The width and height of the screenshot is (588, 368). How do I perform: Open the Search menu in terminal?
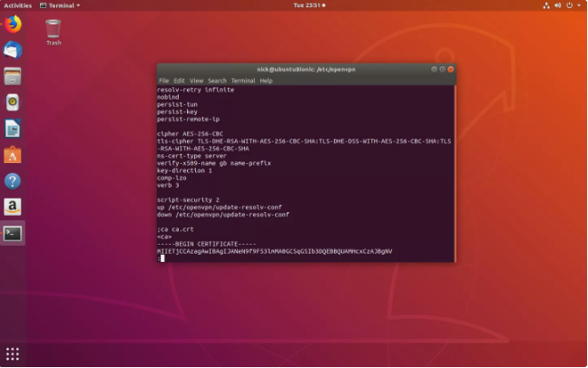[x=217, y=81]
